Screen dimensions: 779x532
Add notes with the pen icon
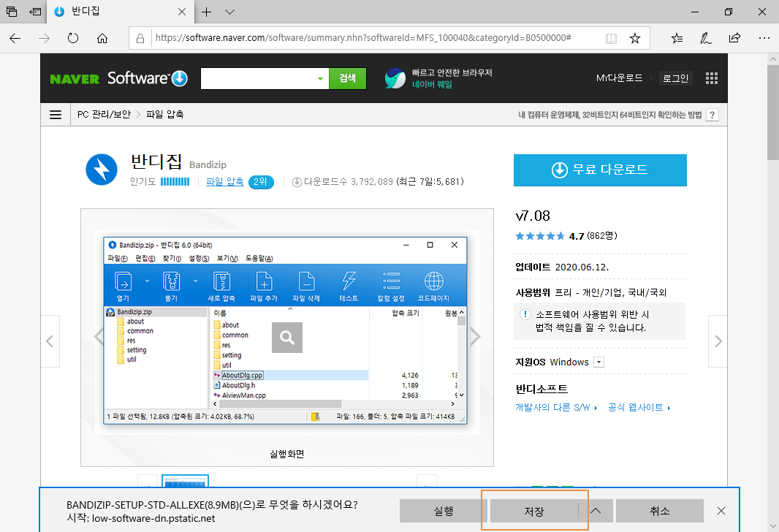705,38
